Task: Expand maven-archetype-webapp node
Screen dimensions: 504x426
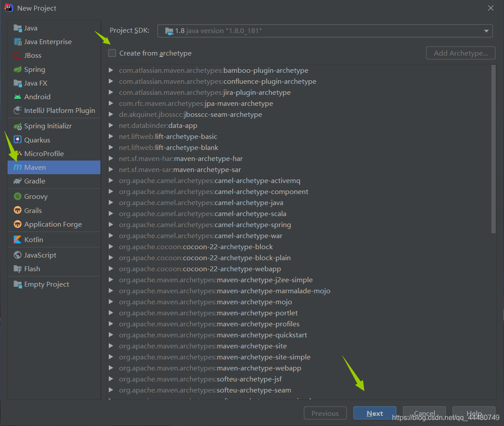Action: (x=111, y=368)
